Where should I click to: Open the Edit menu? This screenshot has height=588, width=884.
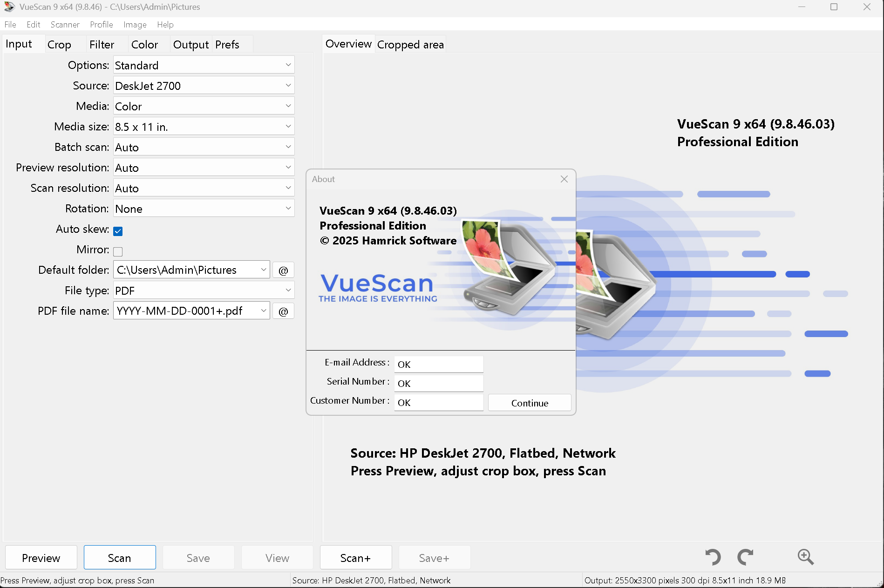click(x=33, y=25)
